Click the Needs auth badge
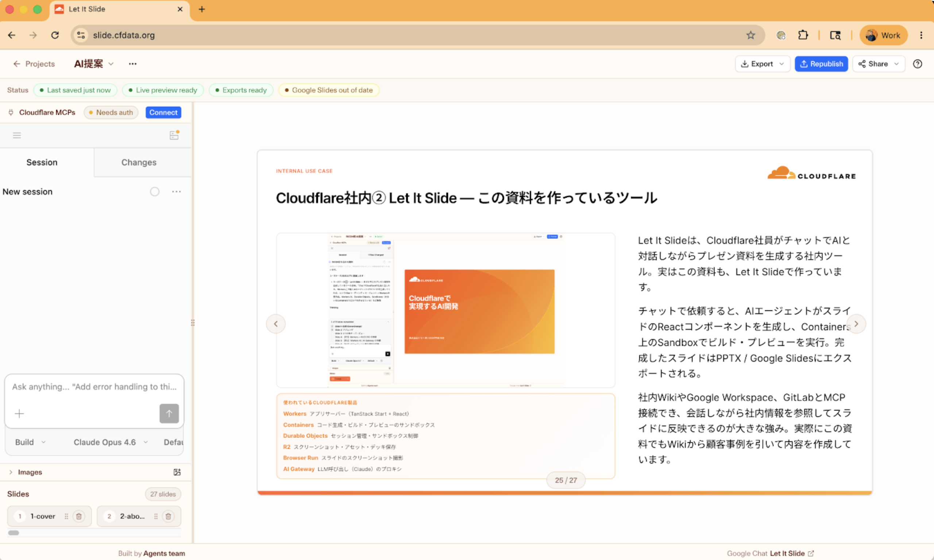934x560 pixels. 111,112
